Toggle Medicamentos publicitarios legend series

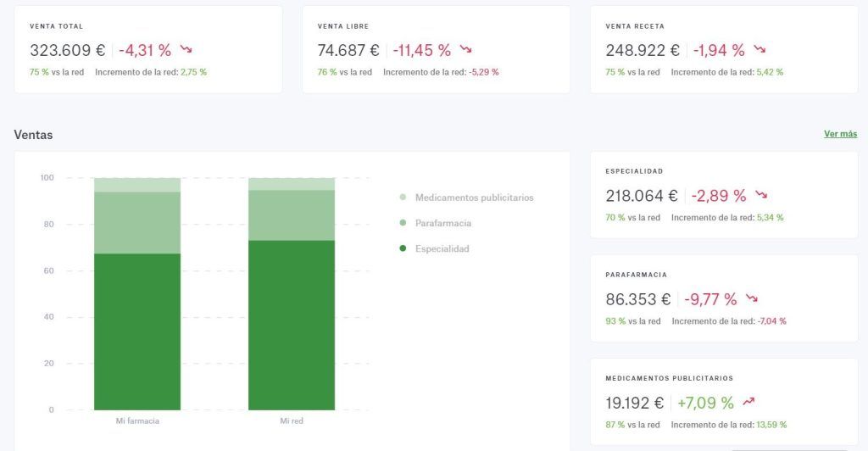click(466, 198)
